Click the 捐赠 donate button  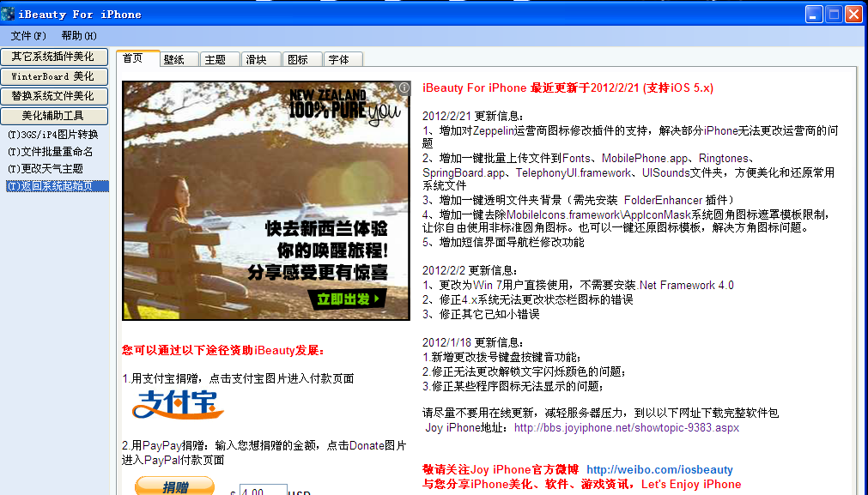click(174, 486)
